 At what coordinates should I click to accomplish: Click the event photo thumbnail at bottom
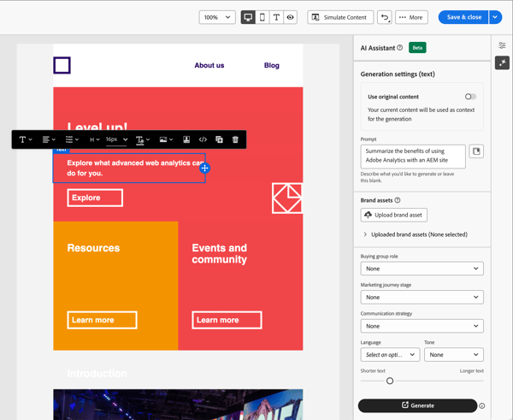point(178,405)
